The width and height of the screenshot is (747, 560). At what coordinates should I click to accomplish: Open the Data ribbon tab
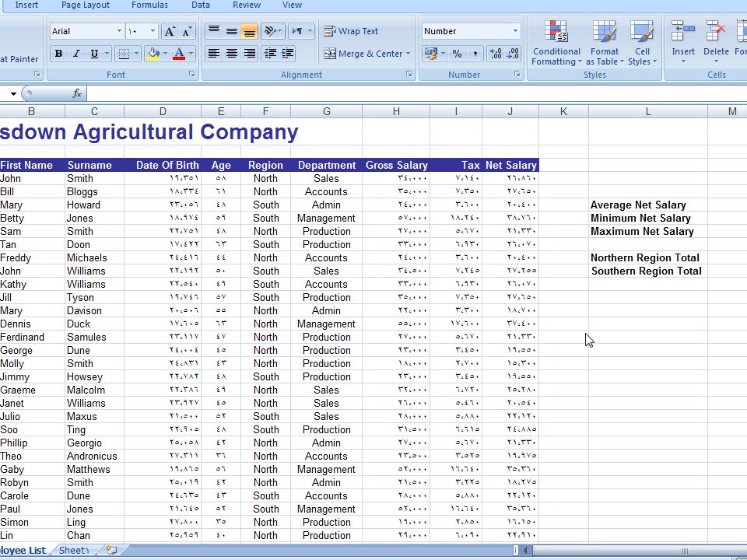(201, 5)
